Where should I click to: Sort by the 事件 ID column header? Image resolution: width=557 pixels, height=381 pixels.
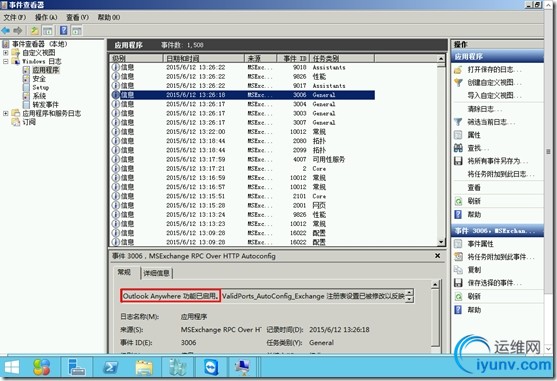293,58
